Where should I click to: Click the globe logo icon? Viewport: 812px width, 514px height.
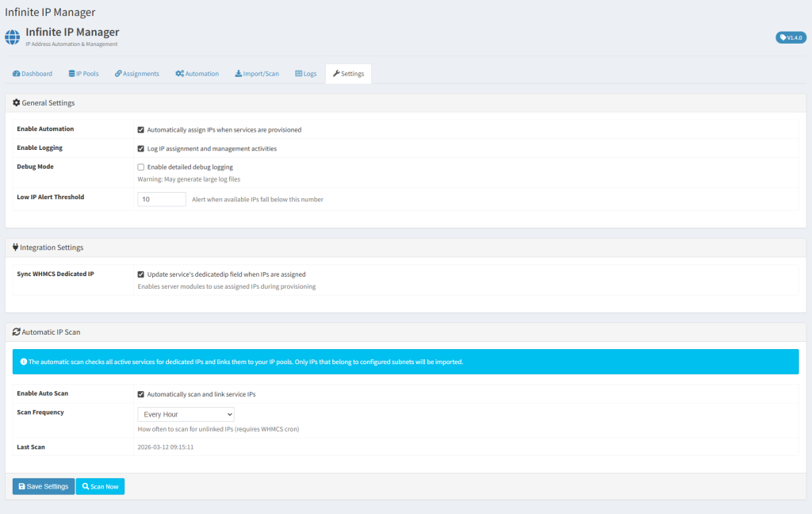tap(12, 37)
